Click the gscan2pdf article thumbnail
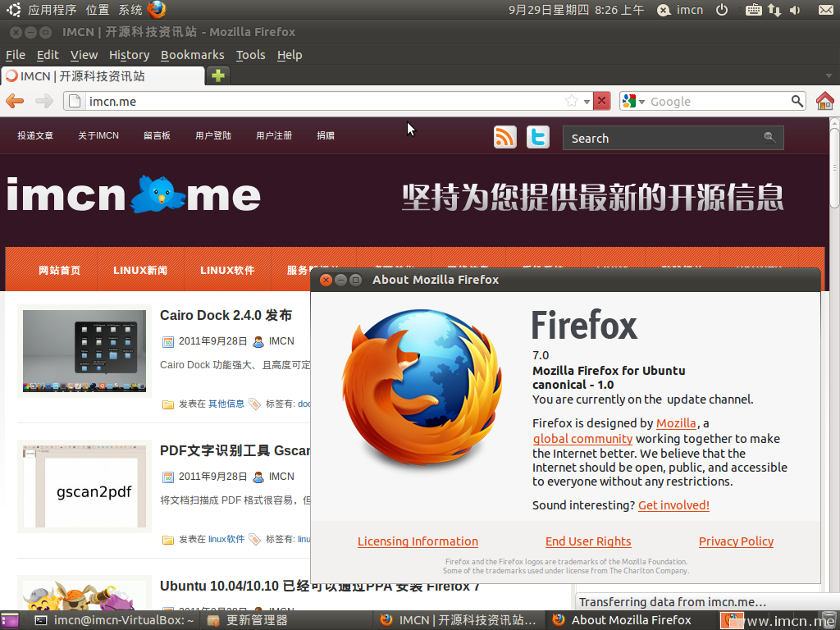The image size is (840, 630). (x=84, y=486)
